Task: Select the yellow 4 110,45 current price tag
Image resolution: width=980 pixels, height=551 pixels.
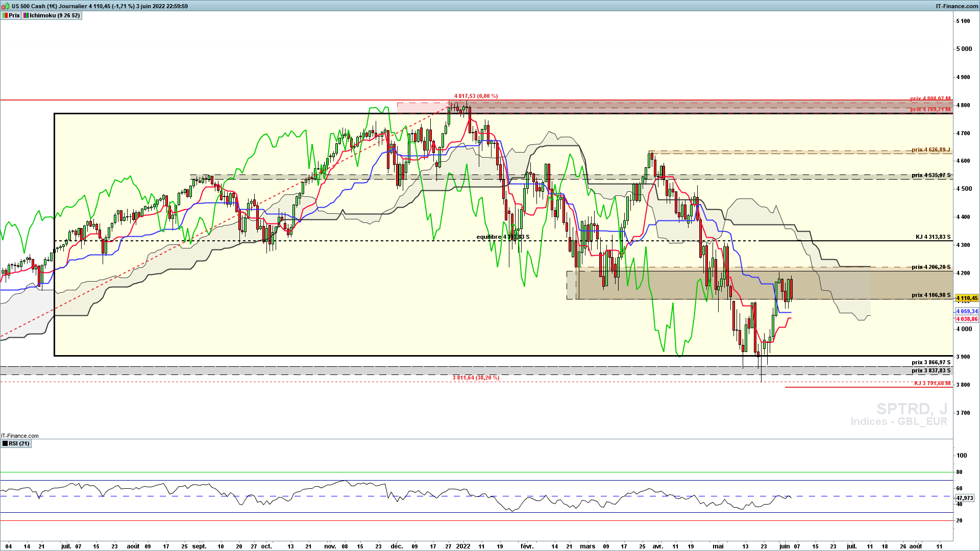Action: [967, 298]
